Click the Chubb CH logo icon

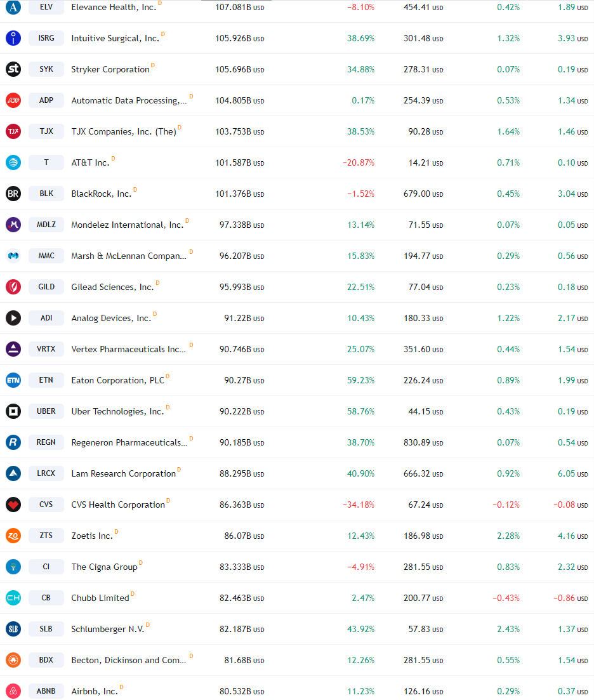coord(13,598)
